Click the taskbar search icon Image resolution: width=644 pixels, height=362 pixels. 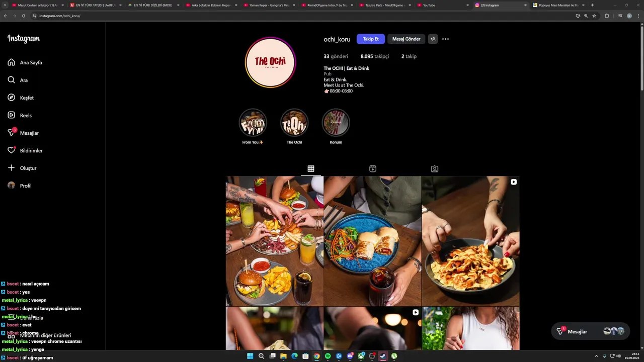pyautogui.click(x=261, y=356)
